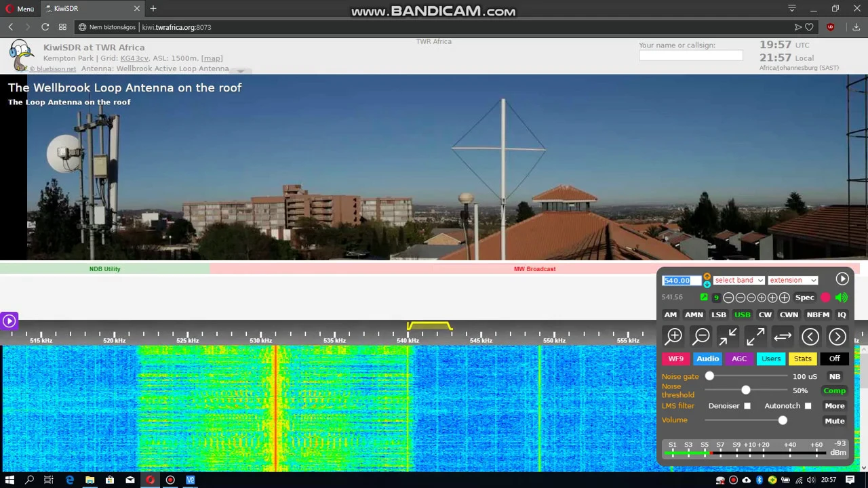Switch to LSB mode
Screen dimensions: 868x488
(x=719, y=314)
